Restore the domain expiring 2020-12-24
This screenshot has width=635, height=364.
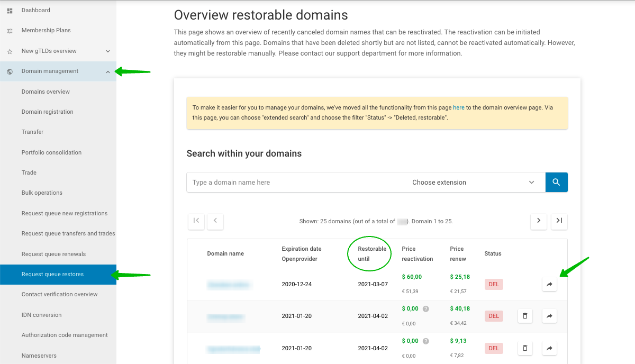[x=549, y=285]
